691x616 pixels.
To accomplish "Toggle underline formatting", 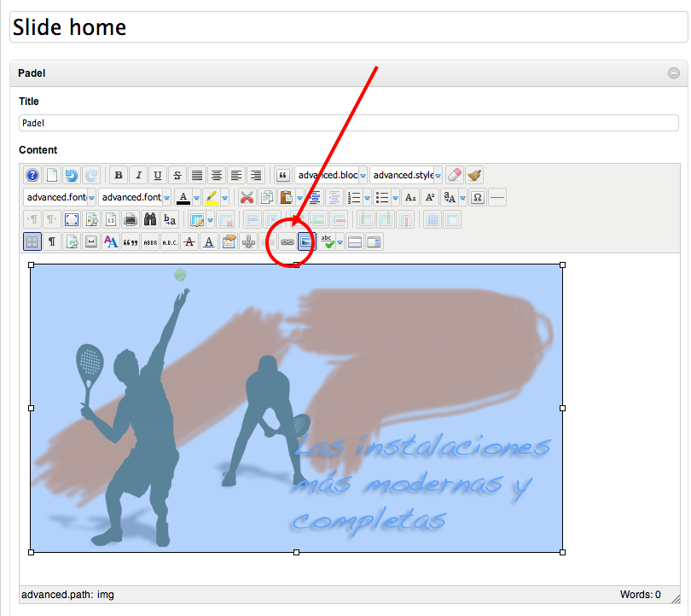I will (x=157, y=176).
